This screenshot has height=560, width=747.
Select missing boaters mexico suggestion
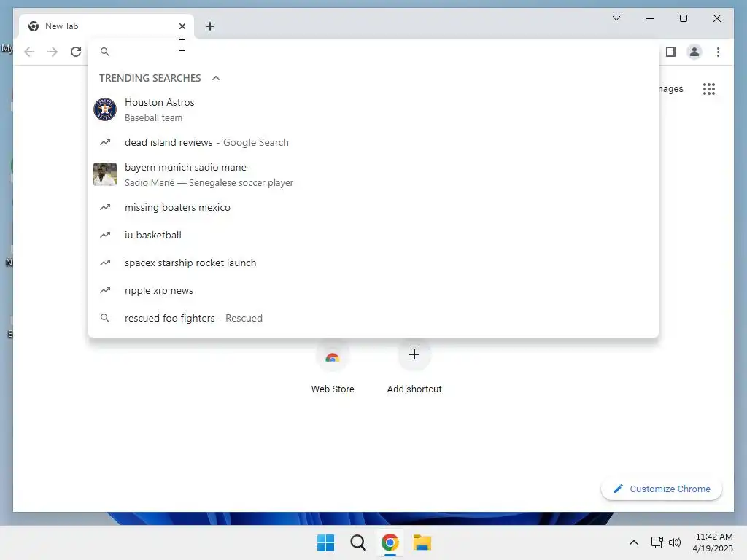pyautogui.click(x=373, y=207)
